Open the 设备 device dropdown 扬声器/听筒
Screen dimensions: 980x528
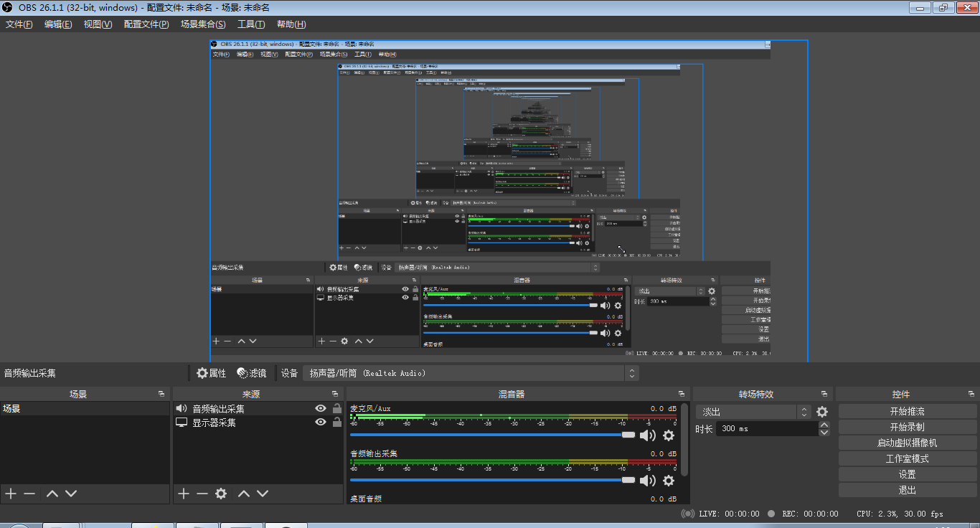[x=471, y=373]
